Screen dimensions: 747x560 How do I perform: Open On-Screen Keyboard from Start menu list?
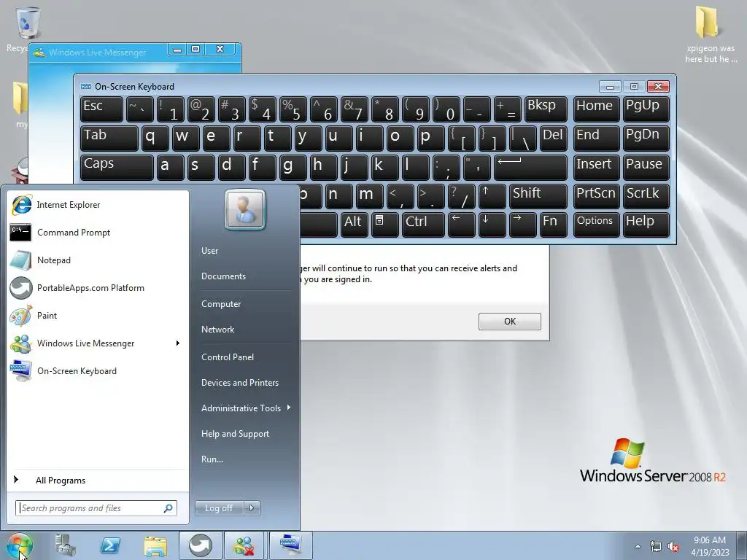click(98, 371)
